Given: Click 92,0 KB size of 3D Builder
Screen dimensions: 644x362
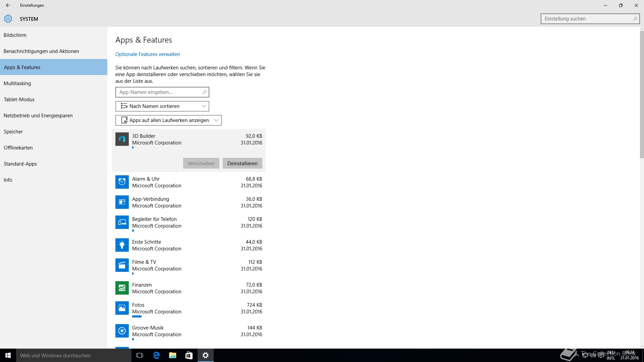Looking at the screenshot, I should pyautogui.click(x=254, y=136).
